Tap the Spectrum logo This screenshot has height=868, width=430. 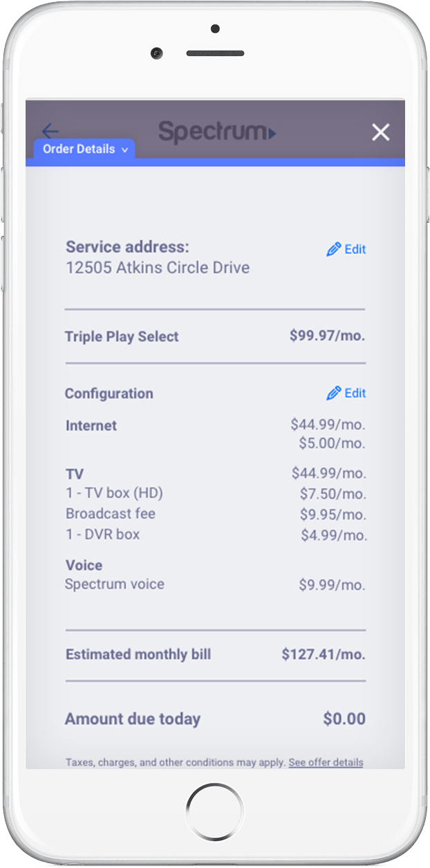[216, 131]
